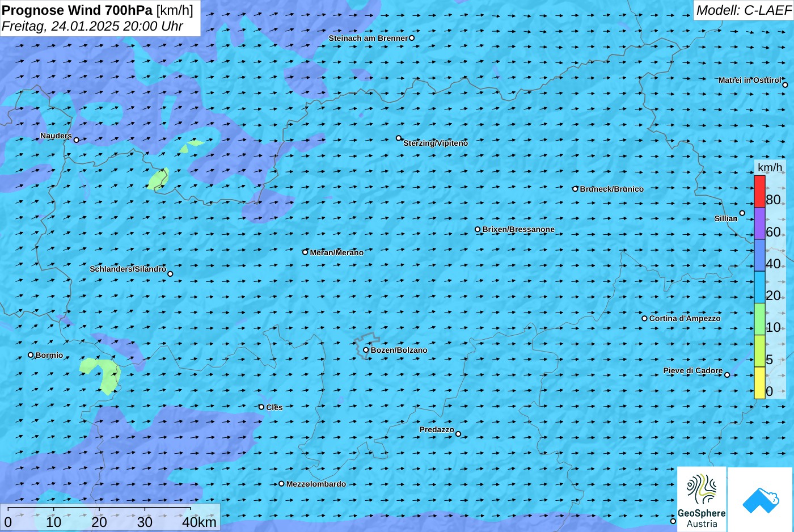The image size is (794, 532).
Task: Click the red 80 km/h legend color
Action: (x=759, y=191)
